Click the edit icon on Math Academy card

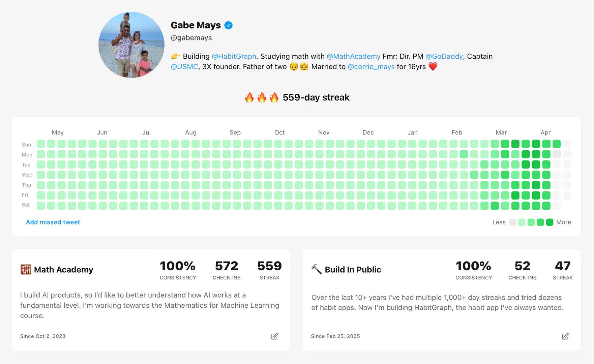(x=275, y=336)
